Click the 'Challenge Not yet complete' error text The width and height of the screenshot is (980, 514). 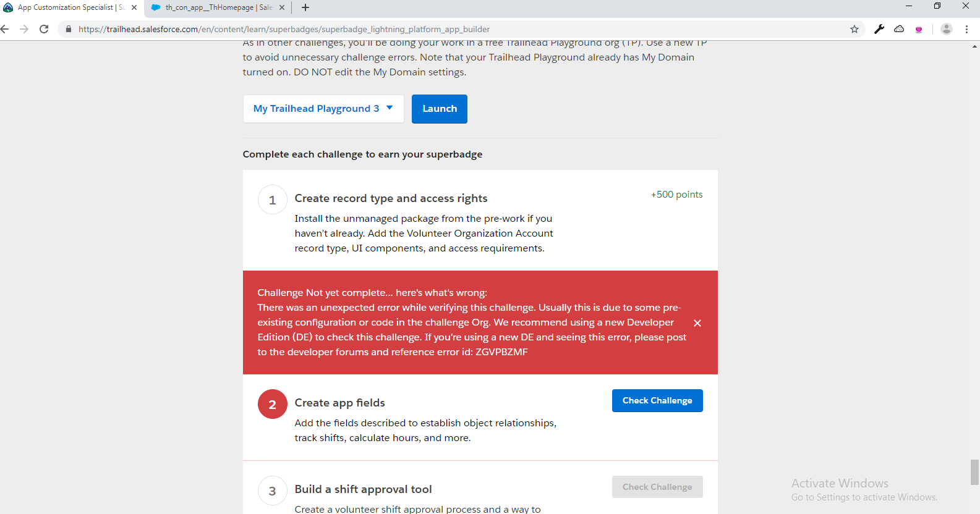[x=372, y=293]
